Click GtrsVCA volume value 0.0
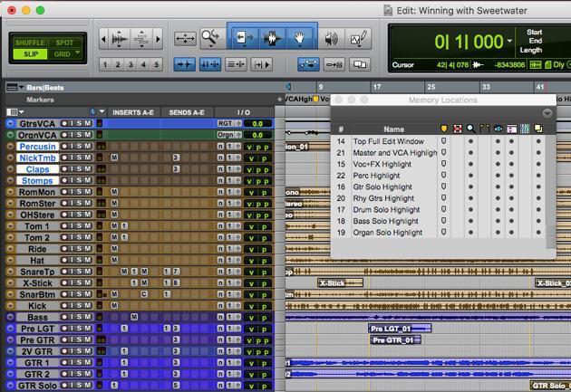 pos(257,124)
